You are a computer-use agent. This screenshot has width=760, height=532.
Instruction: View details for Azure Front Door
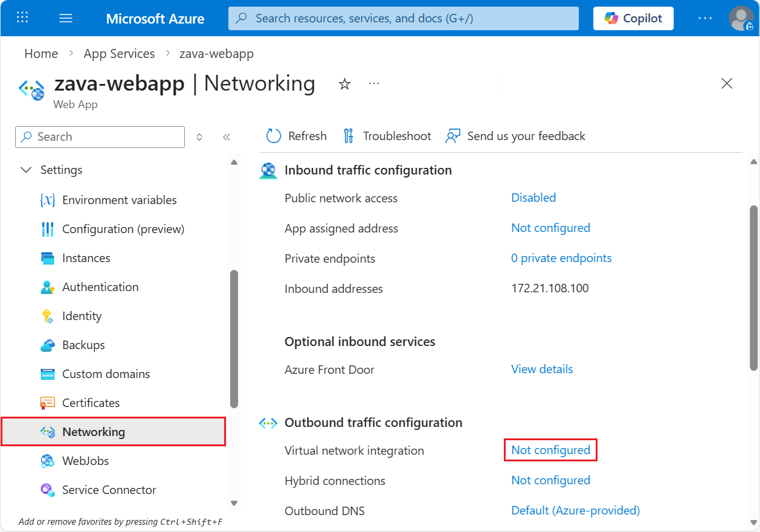coord(541,369)
